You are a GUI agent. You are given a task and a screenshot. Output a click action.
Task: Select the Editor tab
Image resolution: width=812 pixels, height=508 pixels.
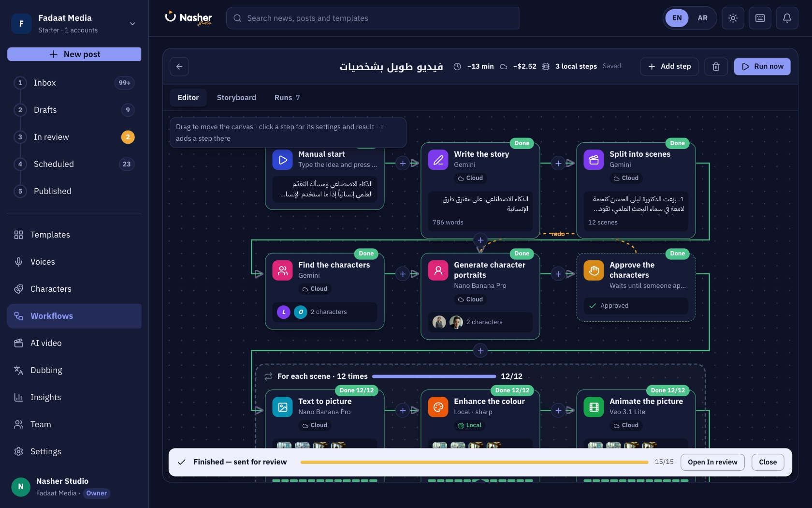point(188,98)
